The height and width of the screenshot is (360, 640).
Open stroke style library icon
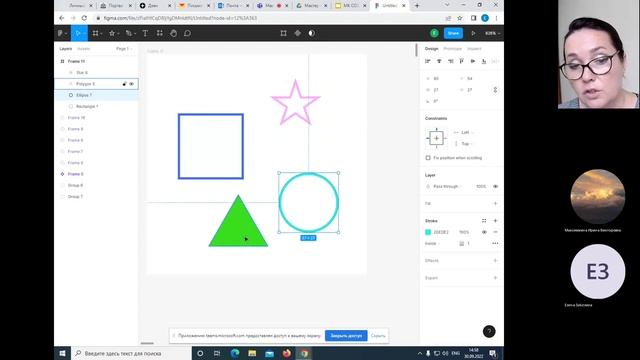484,221
